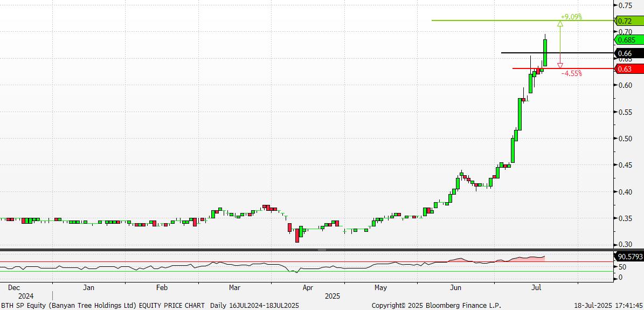This screenshot has width=644, height=310.
Task: Click the green upward arrowhead at 0.72
Action: pos(560,23)
